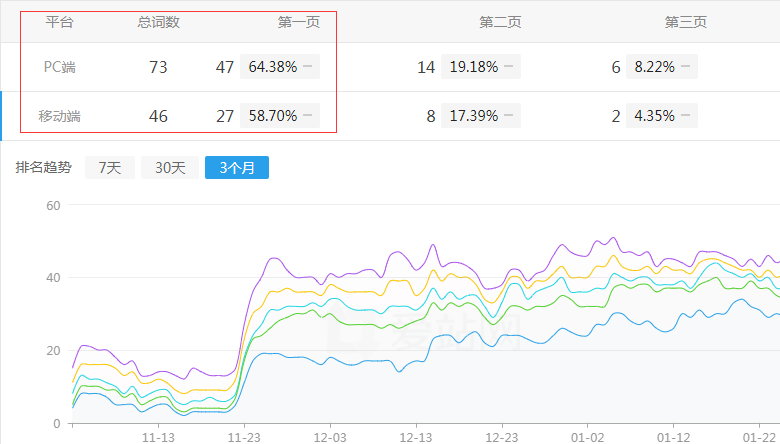Click the dash trend icon beside 64.38%

(308, 67)
